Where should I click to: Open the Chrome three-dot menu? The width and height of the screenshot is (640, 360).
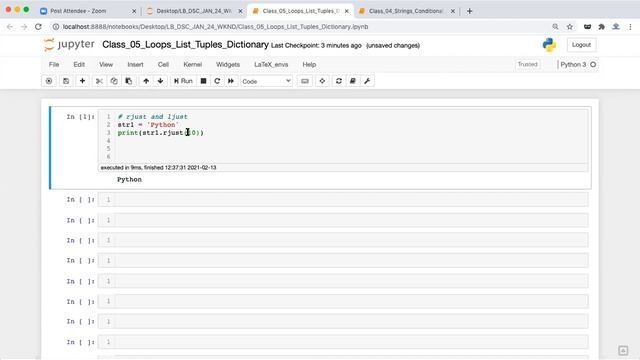tap(630, 27)
